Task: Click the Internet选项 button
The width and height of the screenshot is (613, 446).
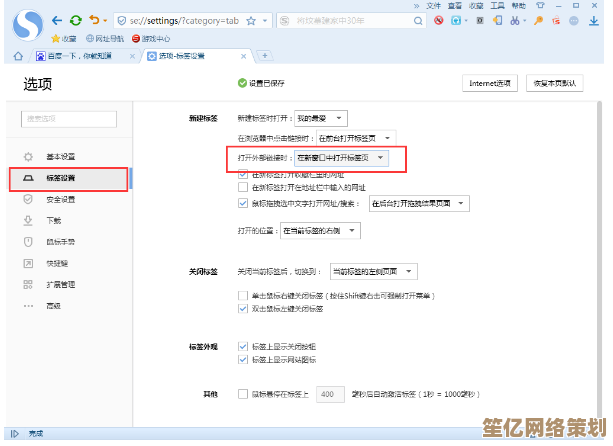Action: click(x=491, y=83)
